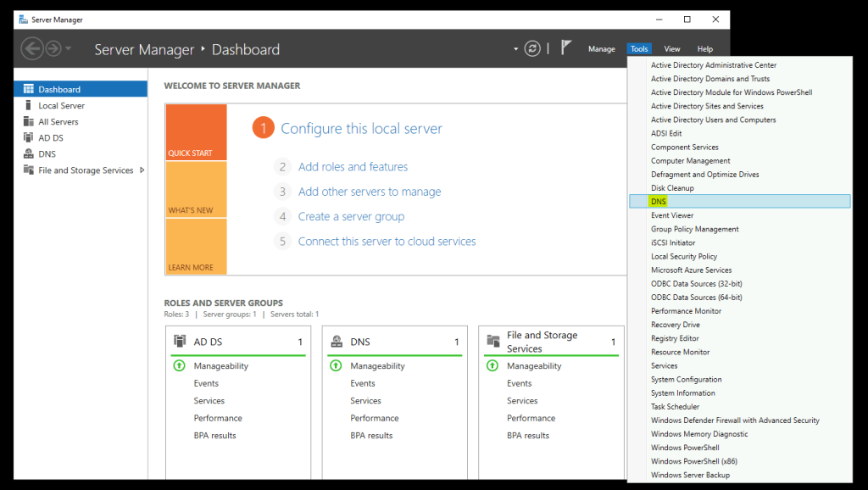Screen dimensions: 868x490
Task: Select All Servers in the sidebar
Action: (81, 121)
